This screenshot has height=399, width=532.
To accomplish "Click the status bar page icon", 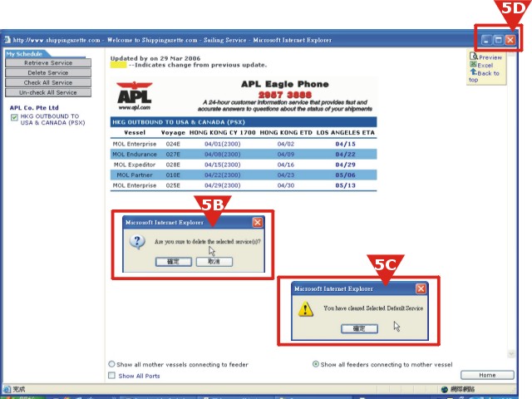I will 7,389.
